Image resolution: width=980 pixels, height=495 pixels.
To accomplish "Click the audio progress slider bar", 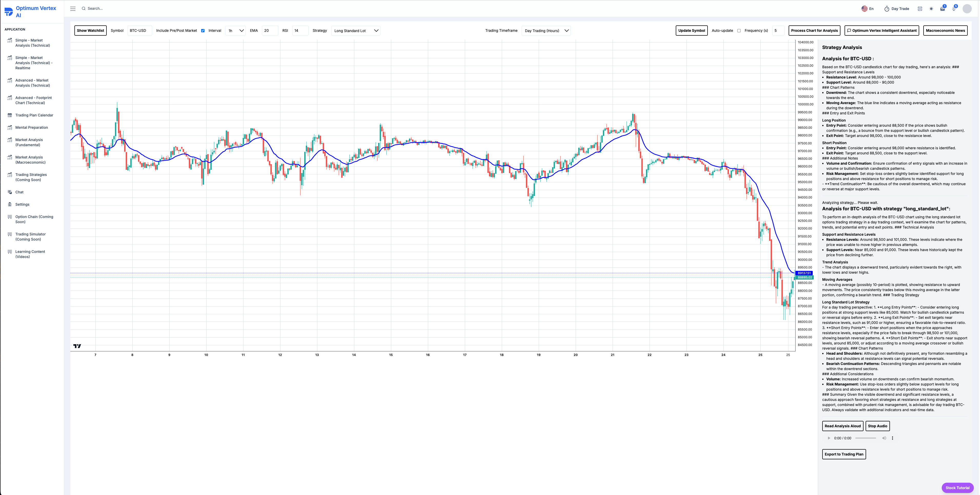I will point(866,438).
